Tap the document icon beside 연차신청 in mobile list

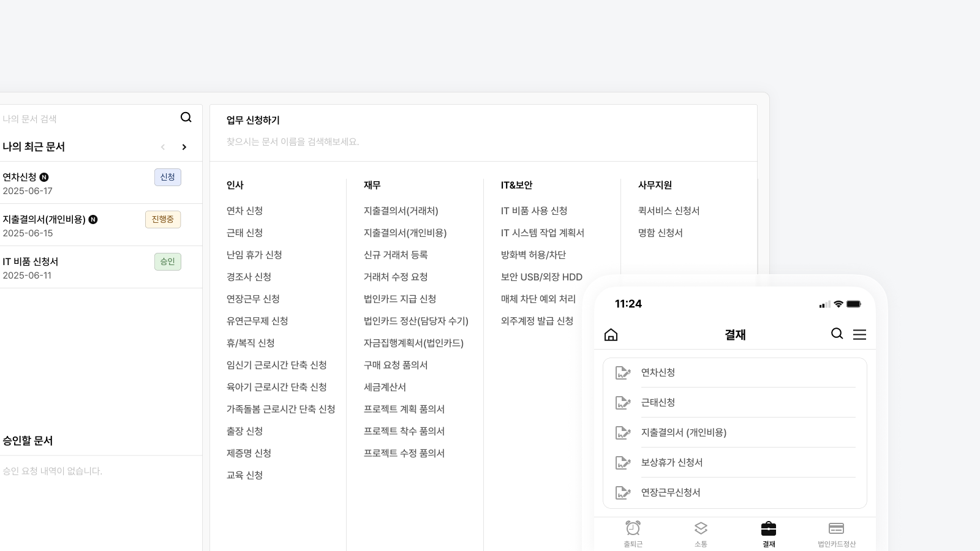623,372
